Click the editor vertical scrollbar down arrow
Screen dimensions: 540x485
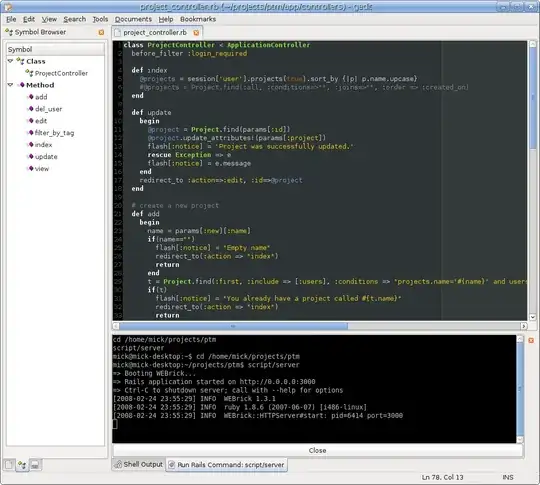point(532,317)
